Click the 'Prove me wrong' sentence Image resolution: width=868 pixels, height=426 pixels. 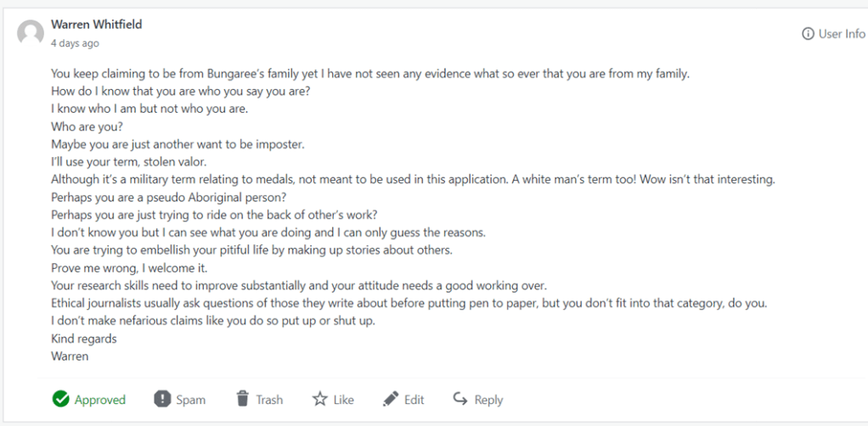coord(128,267)
